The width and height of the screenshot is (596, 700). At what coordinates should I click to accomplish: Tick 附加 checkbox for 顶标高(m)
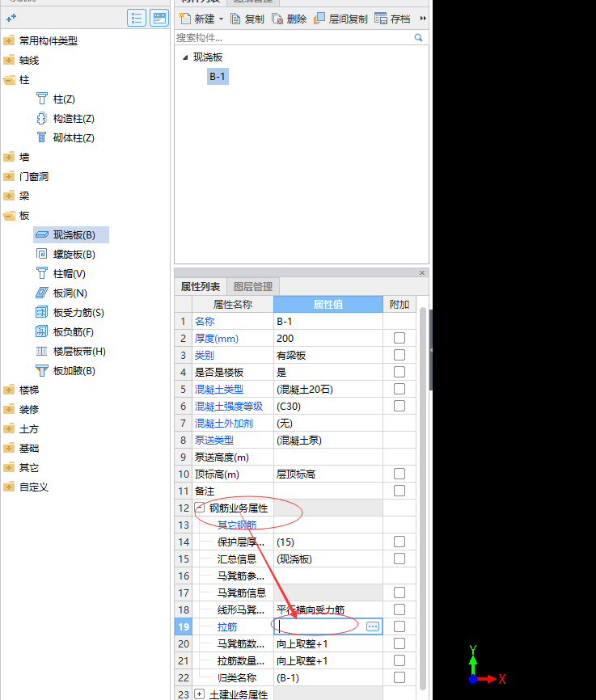click(x=399, y=474)
